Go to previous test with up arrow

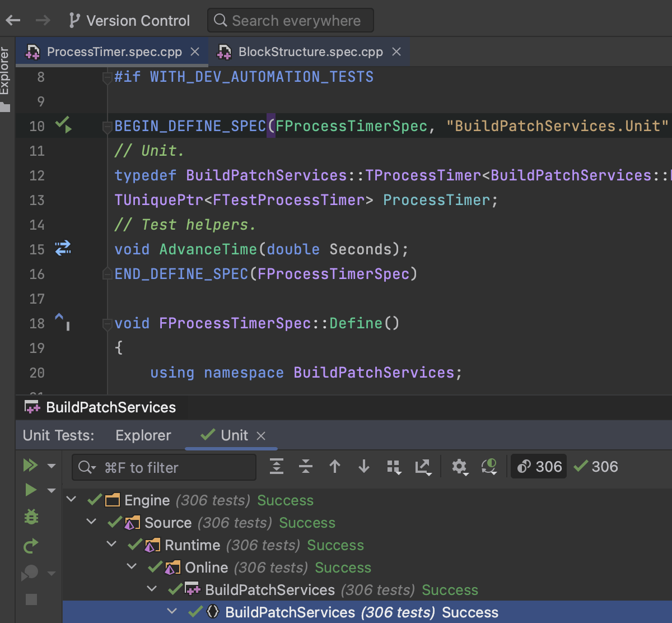335,467
